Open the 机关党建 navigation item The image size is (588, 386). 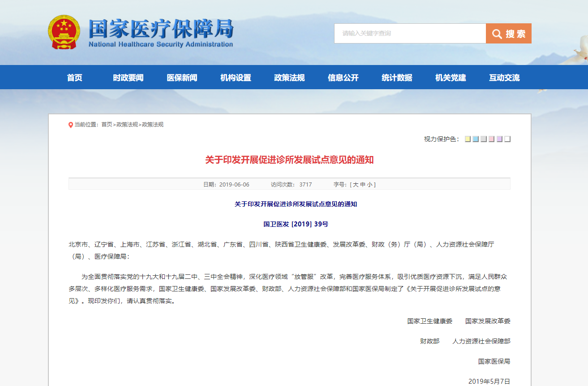[x=451, y=78]
